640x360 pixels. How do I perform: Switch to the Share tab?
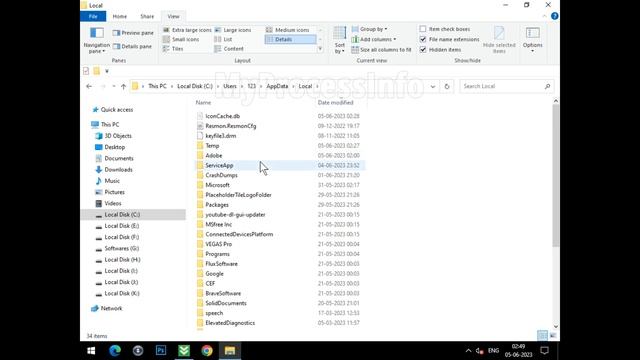pyautogui.click(x=147, y=16)
